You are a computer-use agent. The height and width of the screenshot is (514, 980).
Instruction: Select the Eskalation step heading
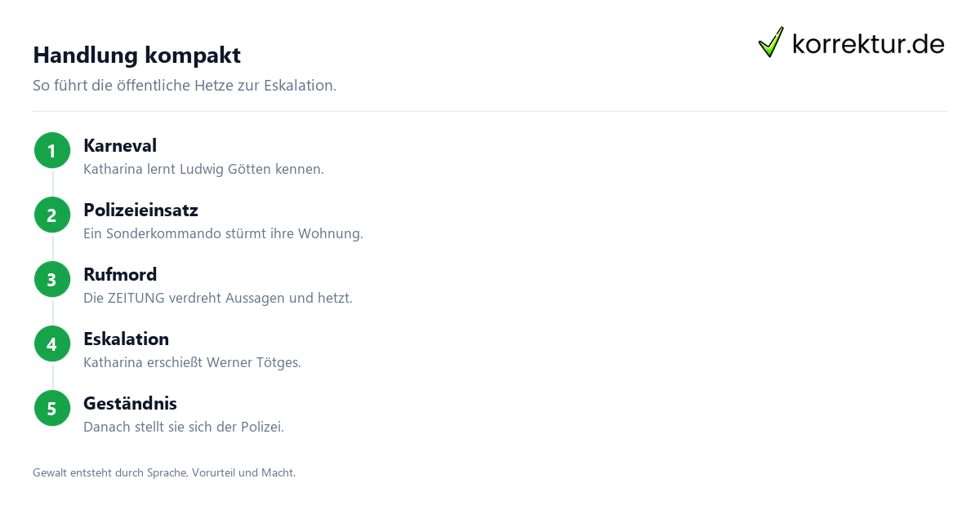coord(126,339)
